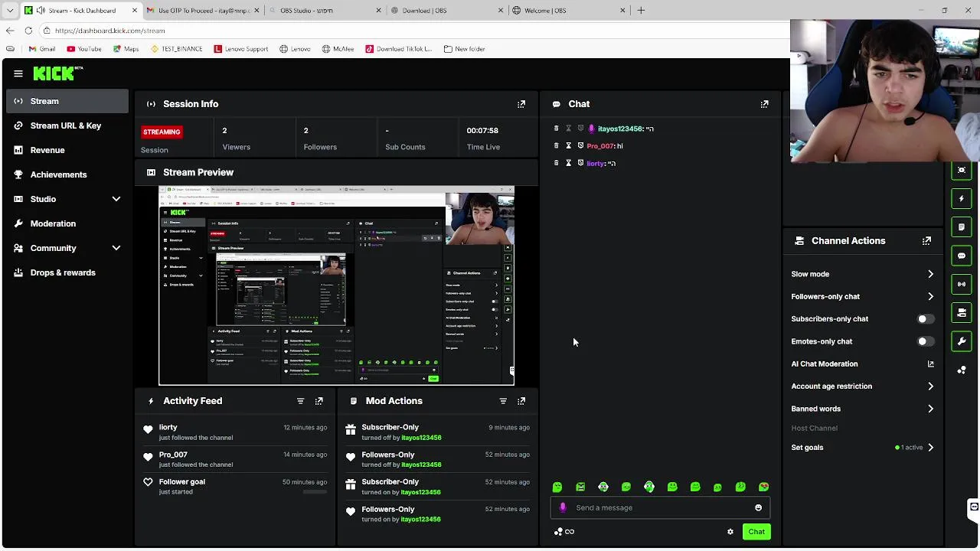Switch to the Use OTP To Proceed Gmail tab
The height and width of the screenshot is (551, 980).
(203, 10)
